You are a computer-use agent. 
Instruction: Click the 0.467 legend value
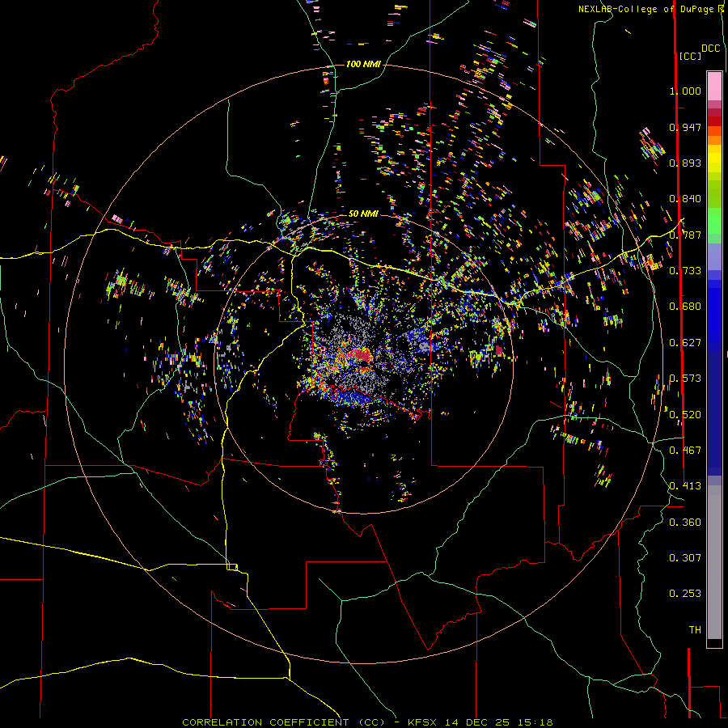(685, 451)
